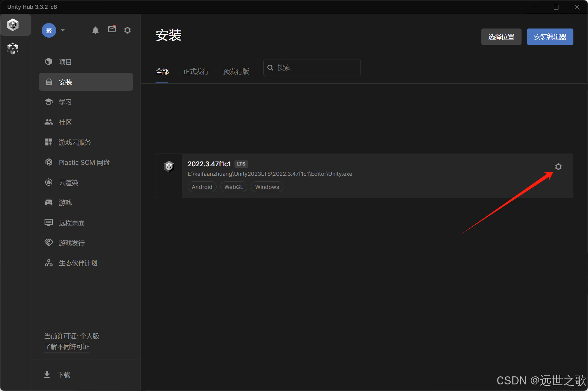
Task: Open the mail inbox icon
Action: [112, 29]
